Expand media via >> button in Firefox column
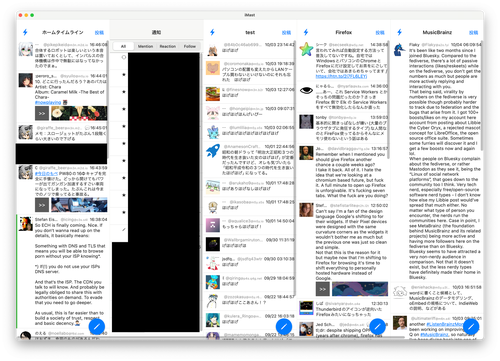 [323, 289]
